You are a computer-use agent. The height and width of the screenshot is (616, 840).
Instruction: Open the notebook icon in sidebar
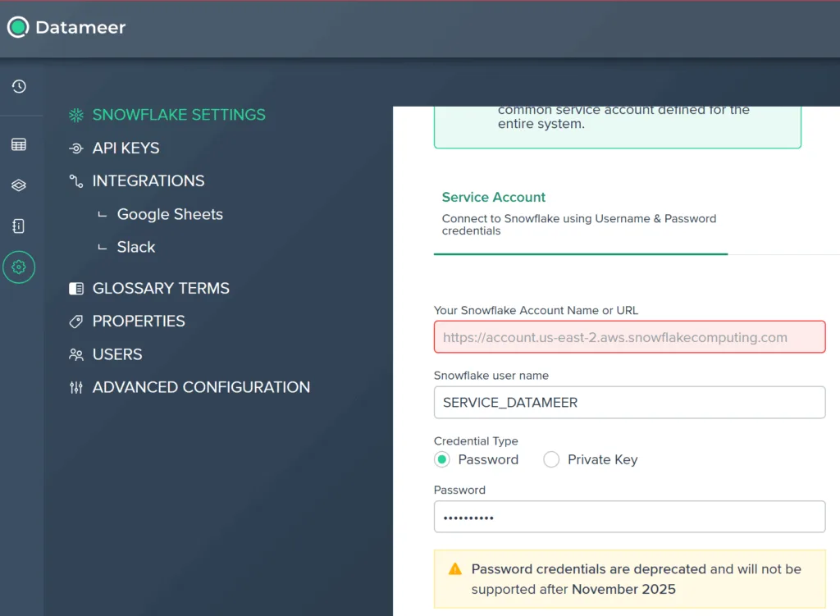point(19,226)
